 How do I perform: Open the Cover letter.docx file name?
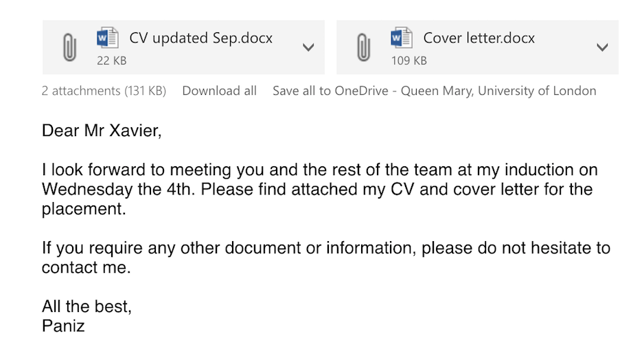tap(479, 38)
